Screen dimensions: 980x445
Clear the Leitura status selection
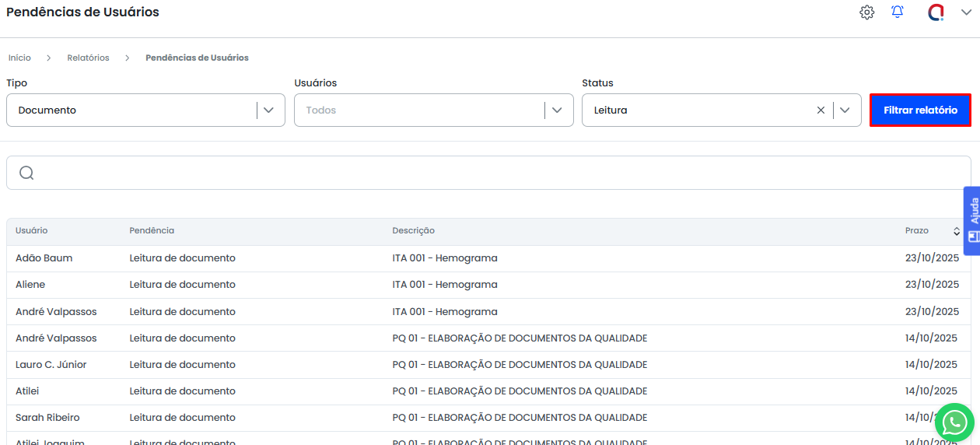821,110
